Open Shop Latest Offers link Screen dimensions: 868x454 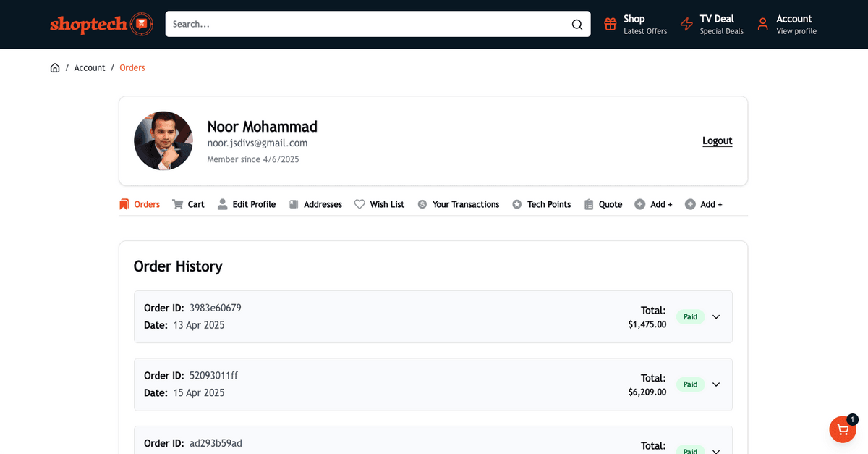(636, 24)
